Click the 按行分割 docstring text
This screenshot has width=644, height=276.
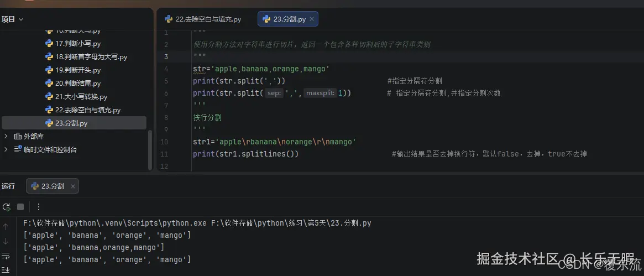pos(207,117)
